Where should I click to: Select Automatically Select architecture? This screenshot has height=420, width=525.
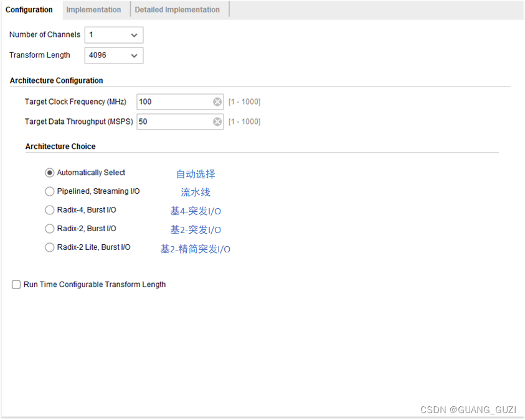(49, 173)
